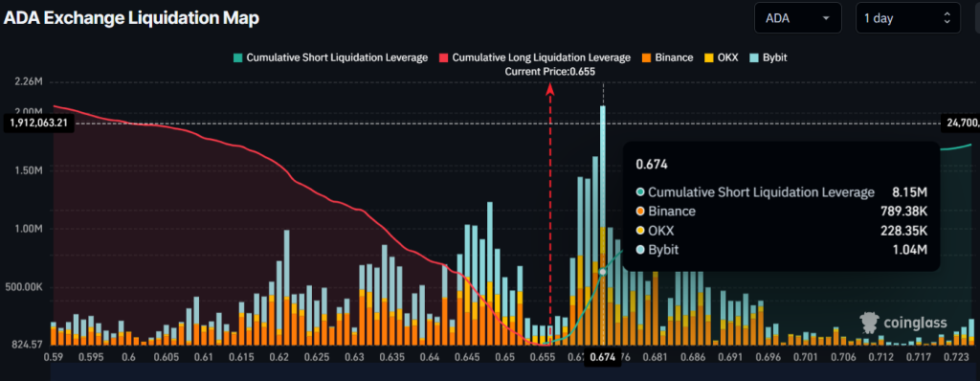Expand the 1 day timeframe selector
This screenshot has height=381, width=980.
(907, 18)
